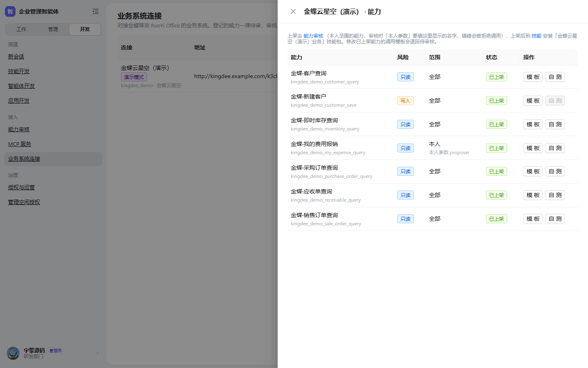Open 模板 for 金蝶·应收单查询
The width and height of the screenshot is (588, 368).
click(x=533, y=195)
